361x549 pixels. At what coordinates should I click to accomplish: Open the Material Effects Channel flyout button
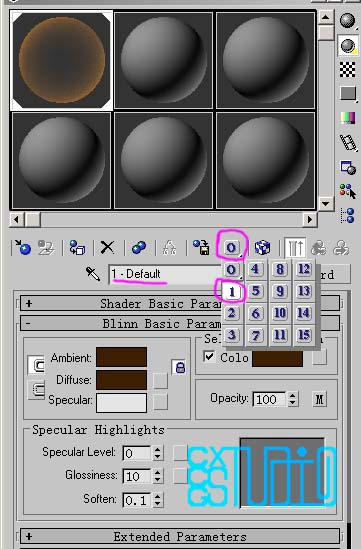pos(231,248)
